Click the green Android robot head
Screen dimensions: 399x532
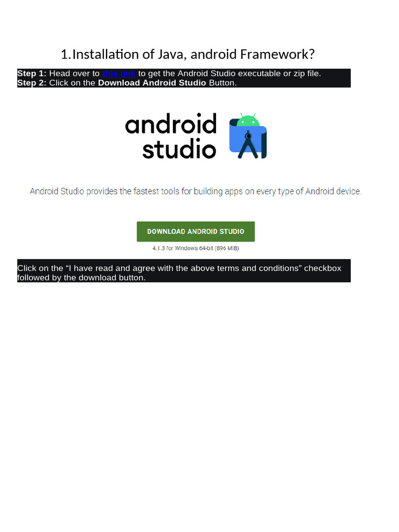click(248, 120)
